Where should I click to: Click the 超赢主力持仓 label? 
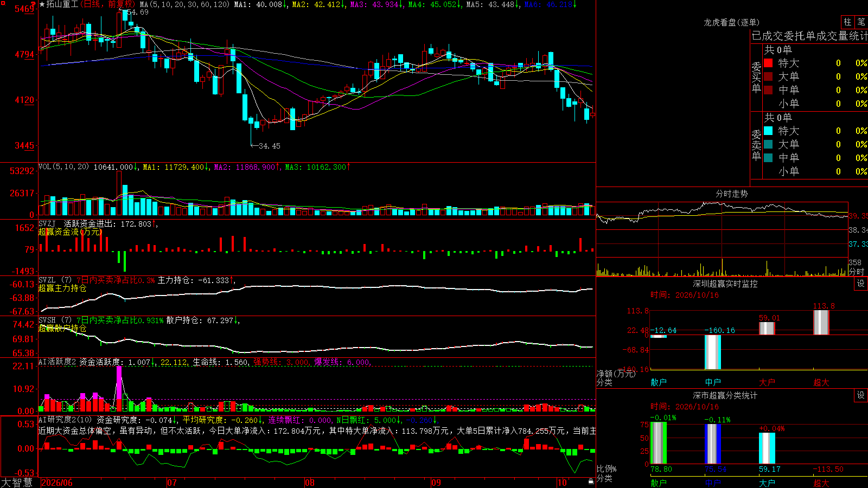click(x=62, y=288)
